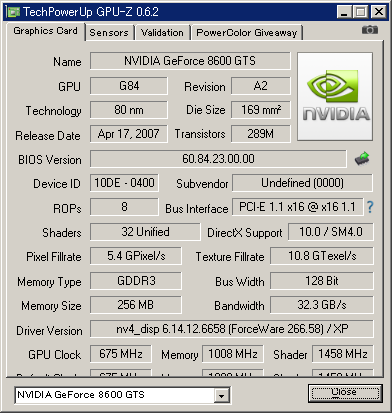Viewport: 392px width, 413px height.
Task: Select GPU Clock value 675 MHz
Action: [x=121, y=354]
